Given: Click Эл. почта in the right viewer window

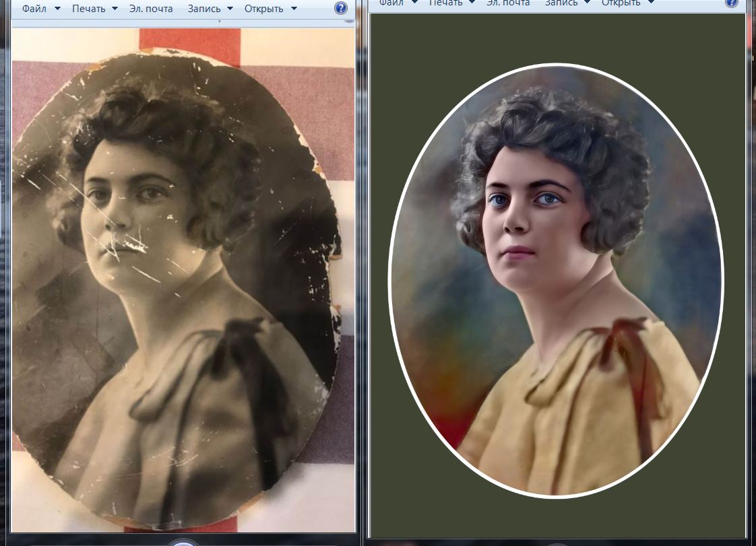Looking at the screenshot, I should (507, 3).
